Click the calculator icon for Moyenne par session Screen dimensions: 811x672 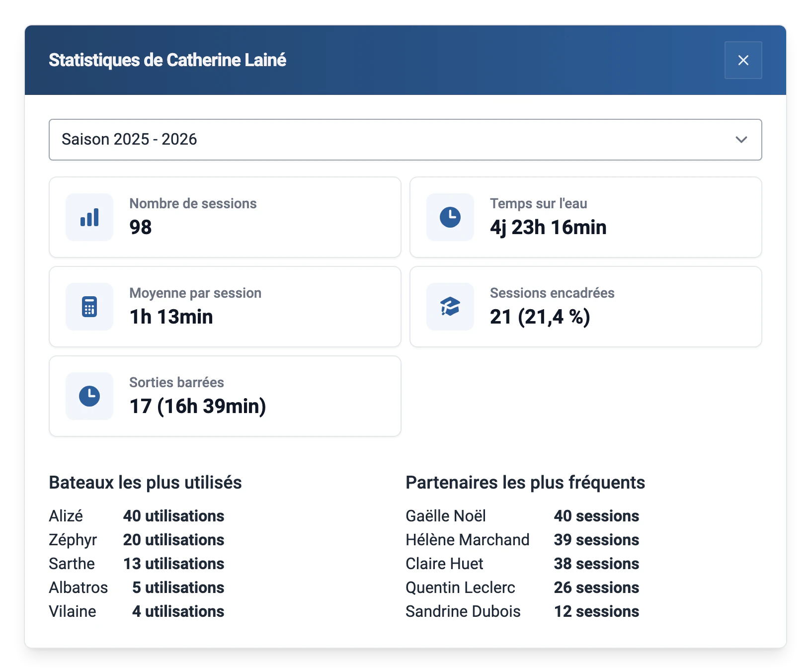[x=89, y=307]
